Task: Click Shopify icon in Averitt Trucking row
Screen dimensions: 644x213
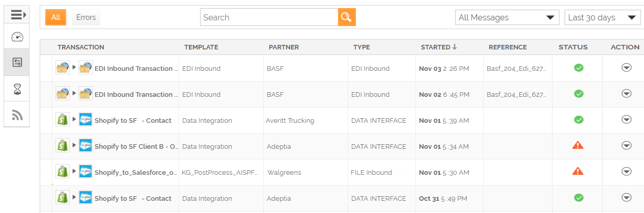Action: tap(62, 120)
